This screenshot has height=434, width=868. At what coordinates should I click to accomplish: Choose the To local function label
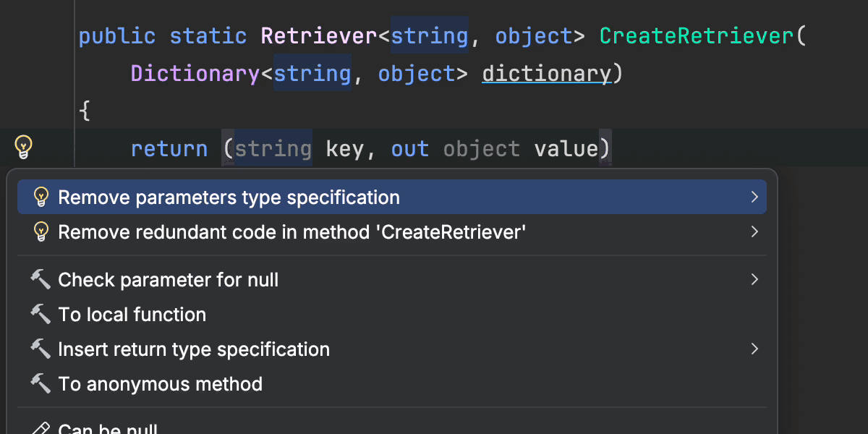point(132,315)
